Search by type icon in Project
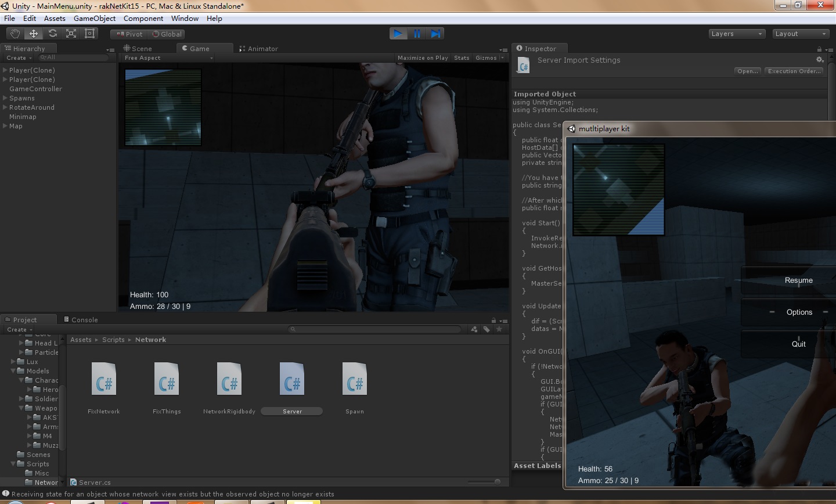836x504 pixels. click(x=474, y=329)
